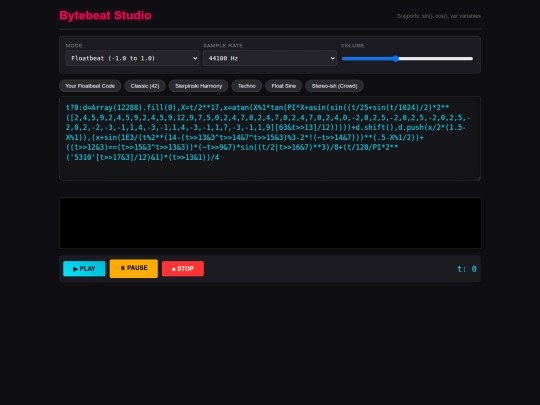Click the Bytebeat Studio title
This screenshot has width=540, height=405.
click(105, 15)
